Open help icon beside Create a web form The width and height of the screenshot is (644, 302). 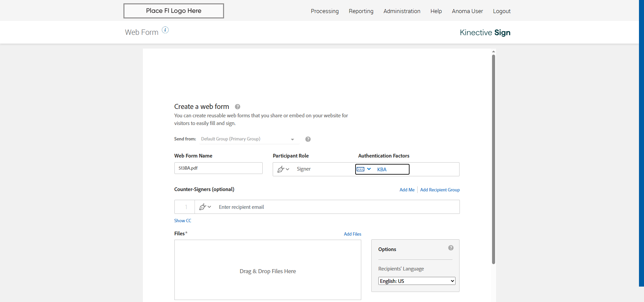tap(237, 107)
